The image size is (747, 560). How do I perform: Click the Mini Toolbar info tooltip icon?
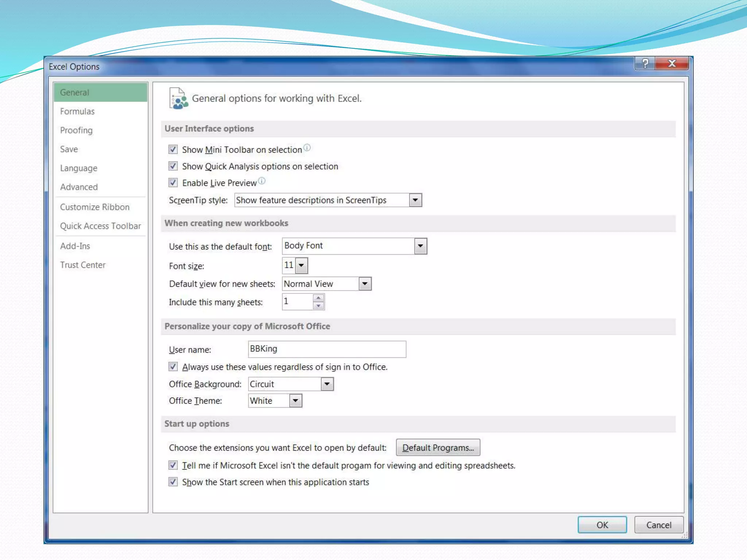coord(307,148)
